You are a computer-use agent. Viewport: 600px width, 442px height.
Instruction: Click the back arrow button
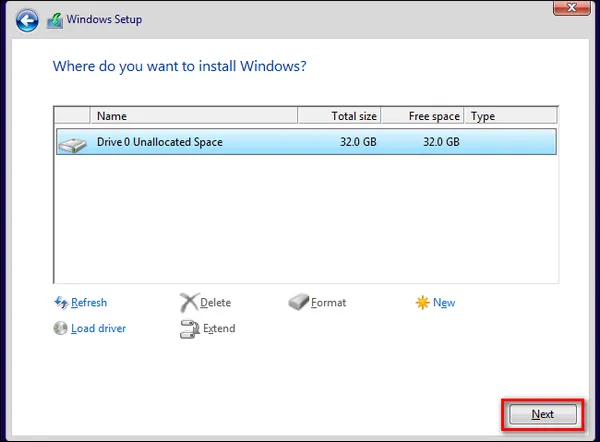tap(28, 19)
